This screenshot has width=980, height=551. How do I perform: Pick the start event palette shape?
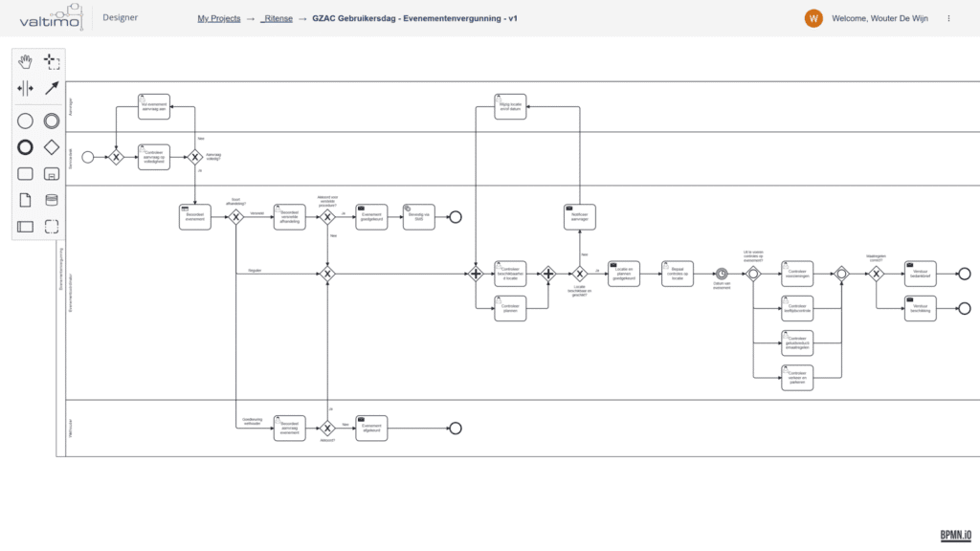click(25, 121)
